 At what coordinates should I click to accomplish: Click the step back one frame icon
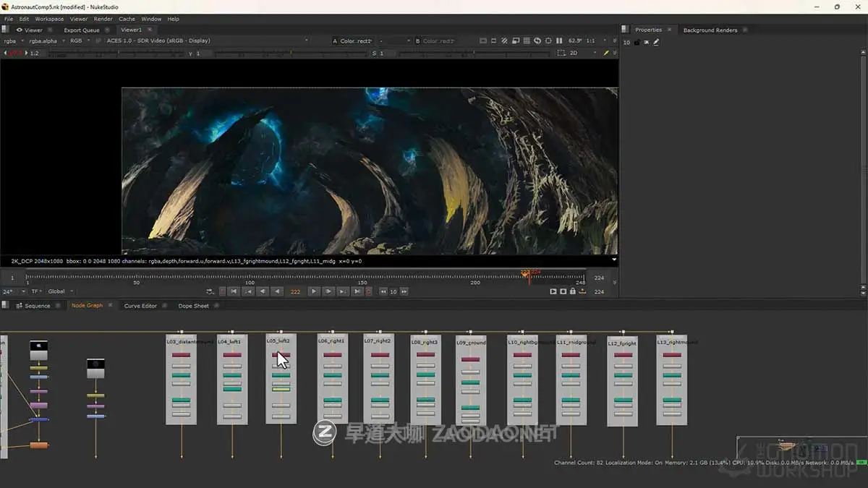click(x=277, y=291)
